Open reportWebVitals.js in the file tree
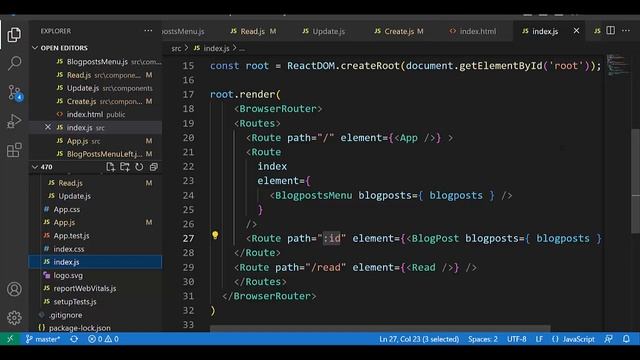The height and width of the screenshot is (360, 640). tap(96, 288)
